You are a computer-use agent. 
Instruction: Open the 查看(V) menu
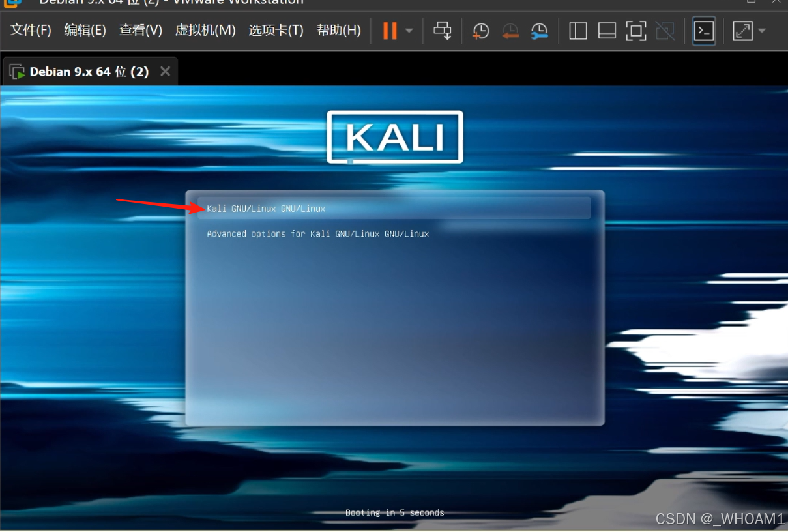click(x=140, y=30)
